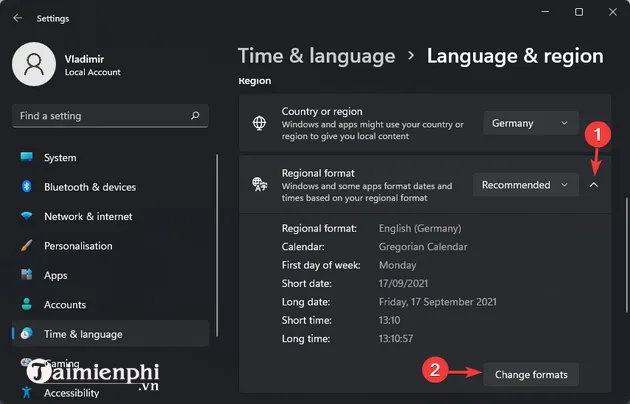
Task: Click the Apps icon in sidebar
Action: tap(26, 275)
